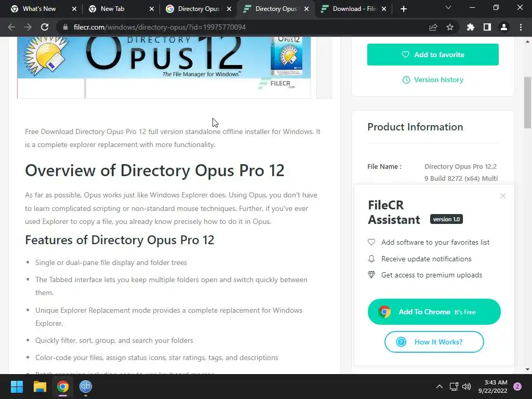Screen dimensions: 532x399
Task: Go back to the previous page
Action: coord(11,27)
